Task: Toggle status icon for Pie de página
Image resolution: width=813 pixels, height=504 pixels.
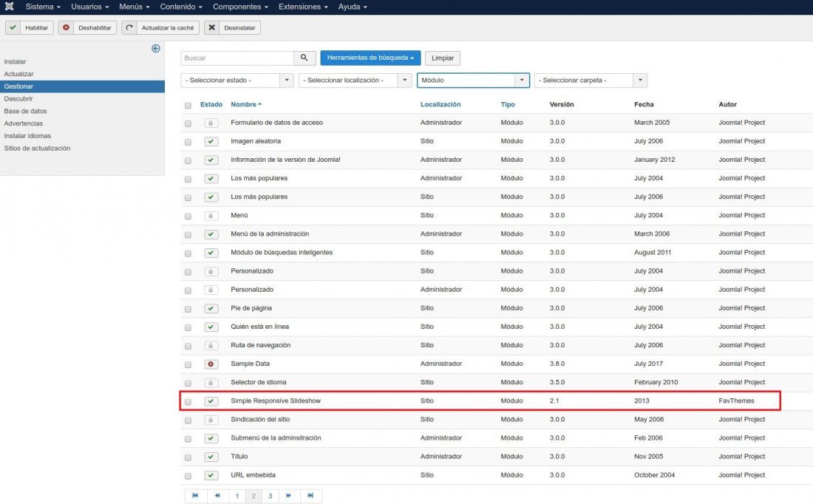Action: pyautogui.click(x=211, y=308)
